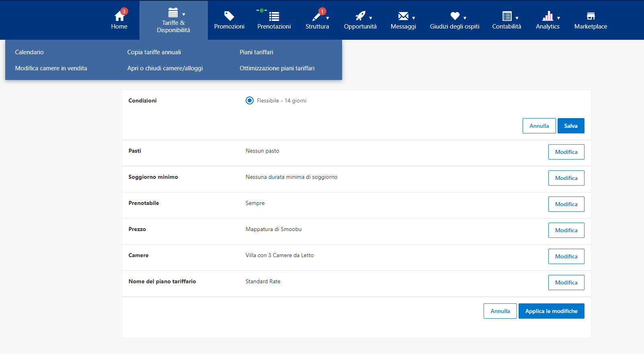Image resolution: width=644 pixels, height=354 pixels.
Task: Open the Prenotazioni list icon
Action: [x=274, y=16]
